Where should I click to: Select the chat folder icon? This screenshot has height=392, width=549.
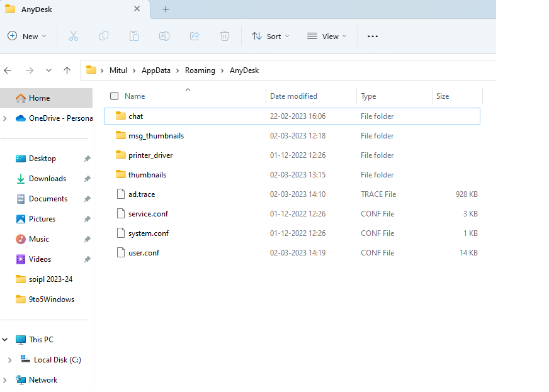tap(121, 116)
